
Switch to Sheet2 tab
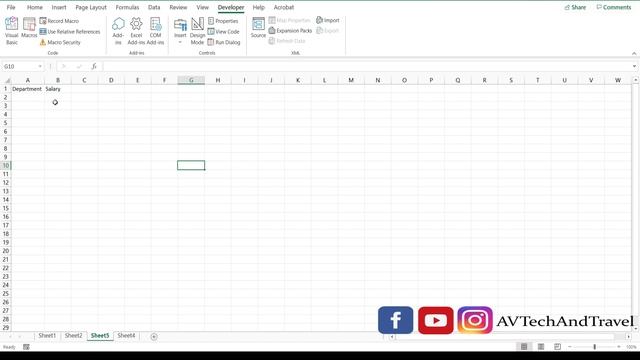point(73,336)
